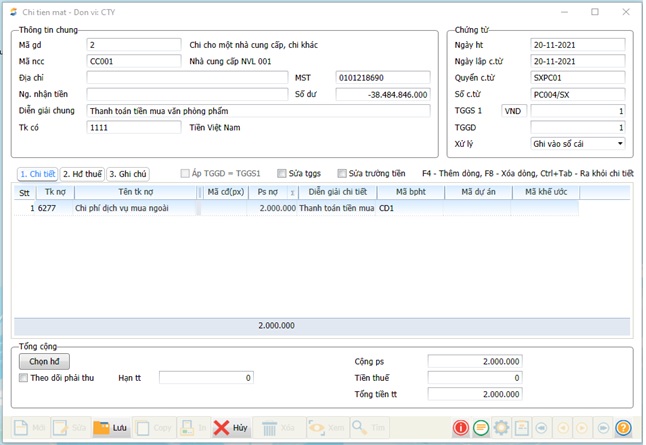Open the settings gear icon
Viewport: 646px width, 445px height.
click(x=501, y=427)
